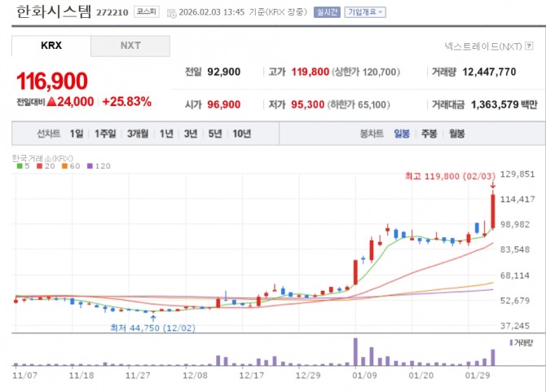Click the stock code 272210

[x=112, y=12]
